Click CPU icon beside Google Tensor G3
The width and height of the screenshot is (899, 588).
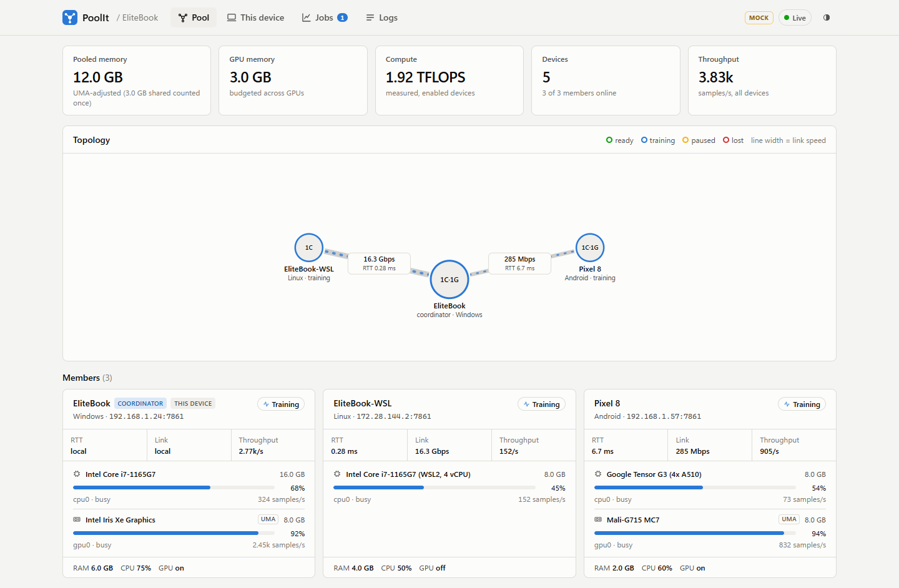coord(598,474)
